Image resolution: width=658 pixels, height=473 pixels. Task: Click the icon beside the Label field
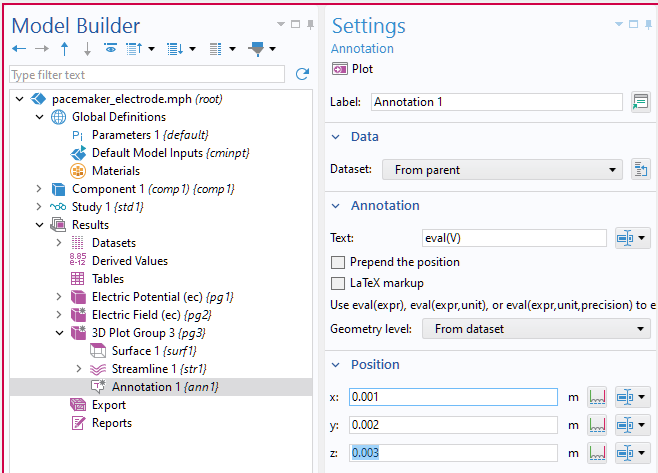(x=640, y=102)
